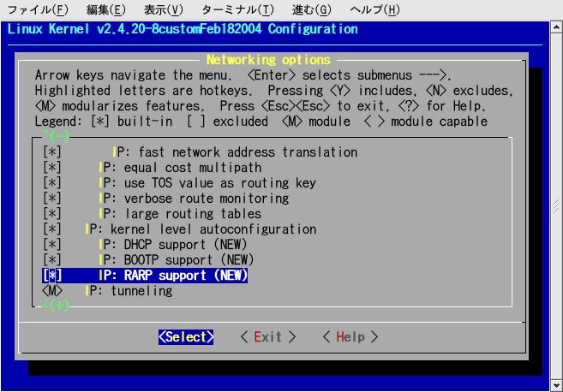Click the 'Networking options' dialog title

(268, 60)
